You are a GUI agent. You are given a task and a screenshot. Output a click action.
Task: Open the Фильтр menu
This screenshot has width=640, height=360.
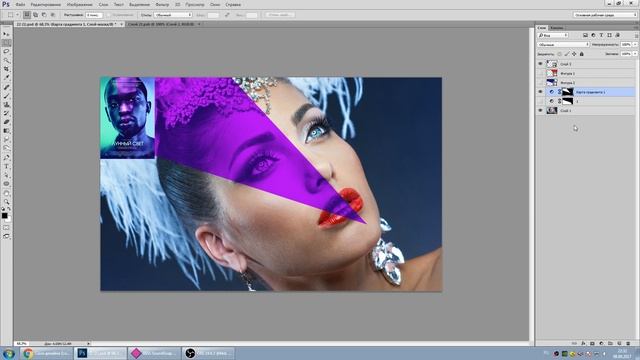[x=162, y=4]
